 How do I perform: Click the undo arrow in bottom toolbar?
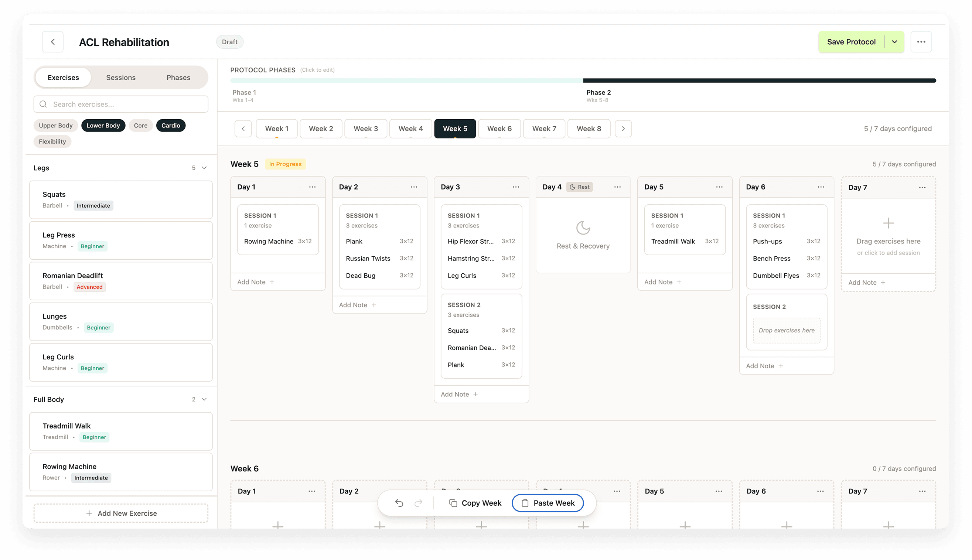399,503
